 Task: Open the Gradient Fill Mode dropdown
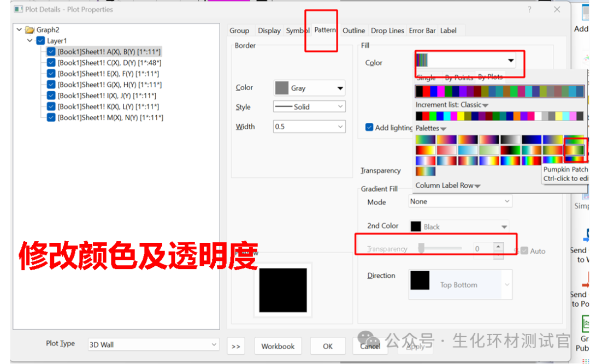tap(460, 201)
